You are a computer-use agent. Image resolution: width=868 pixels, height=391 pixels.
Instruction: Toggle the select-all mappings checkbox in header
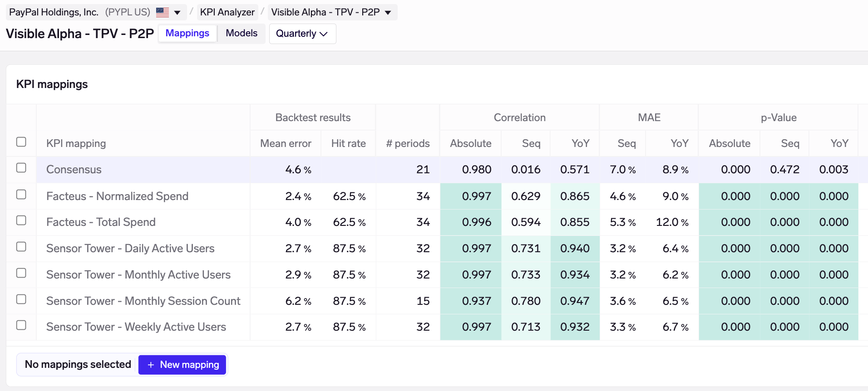(21, 142)
